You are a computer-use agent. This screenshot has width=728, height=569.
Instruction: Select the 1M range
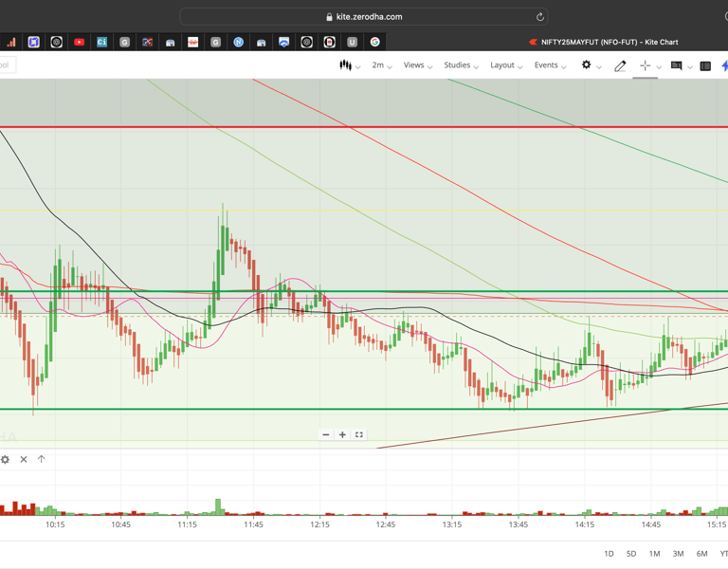click(x=654, y=554)
